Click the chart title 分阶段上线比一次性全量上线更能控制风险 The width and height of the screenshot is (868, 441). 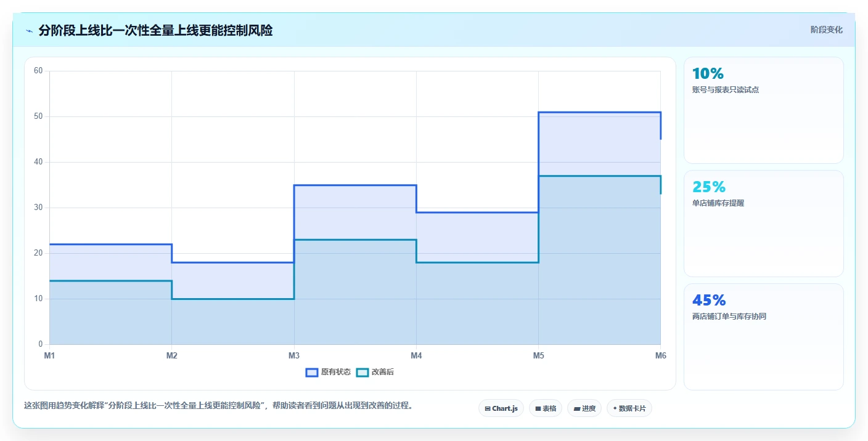pos(155,31)
